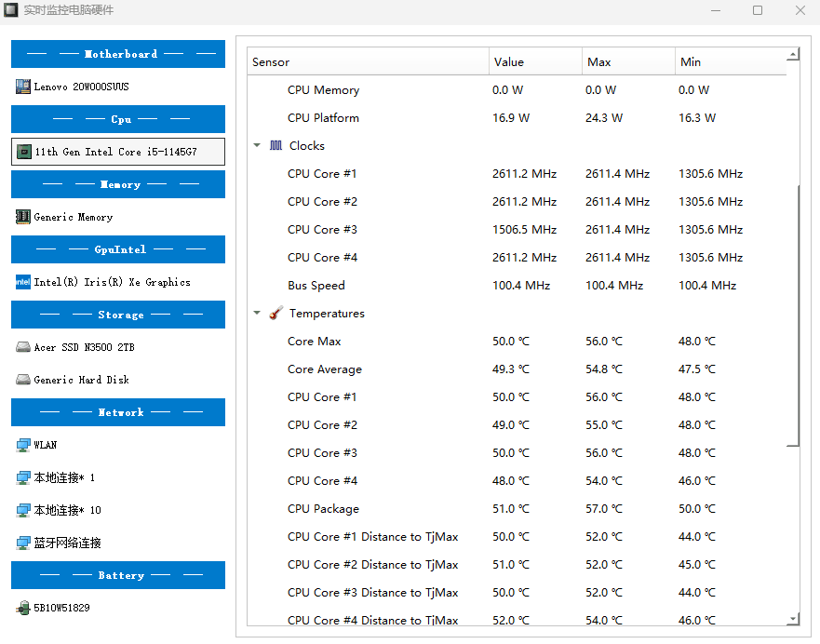Select Intel(R) Iris(R) Xe Graphics entry
The height and width of the screenshot is (644, 820).
(118, 282)
